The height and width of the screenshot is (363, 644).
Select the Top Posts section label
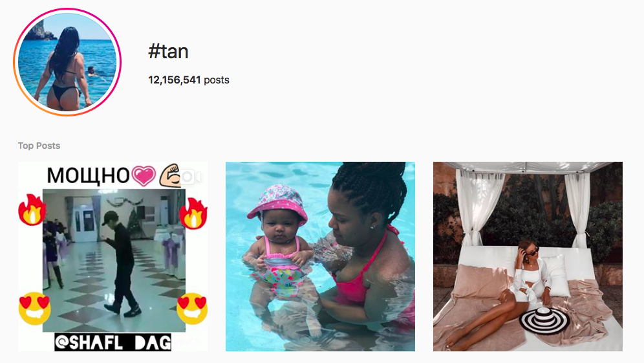pos(39,146)
